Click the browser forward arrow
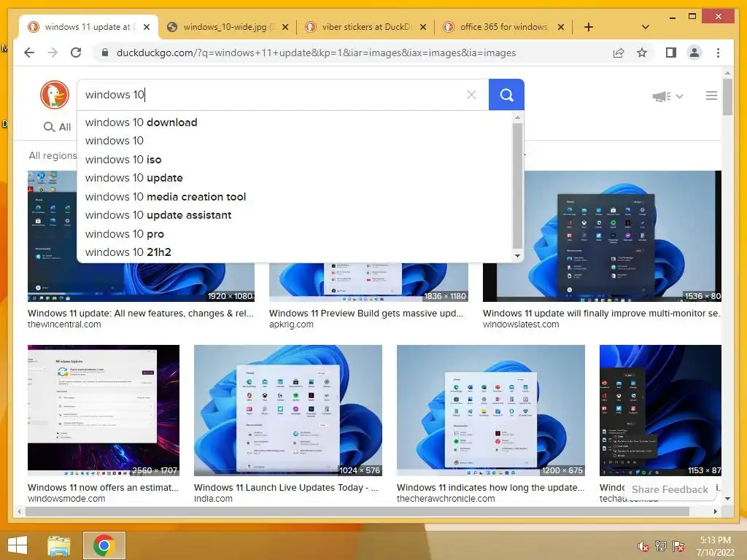The width and height of the screenshot is (747, 560). pyautogui.click(x=53, y=52)
